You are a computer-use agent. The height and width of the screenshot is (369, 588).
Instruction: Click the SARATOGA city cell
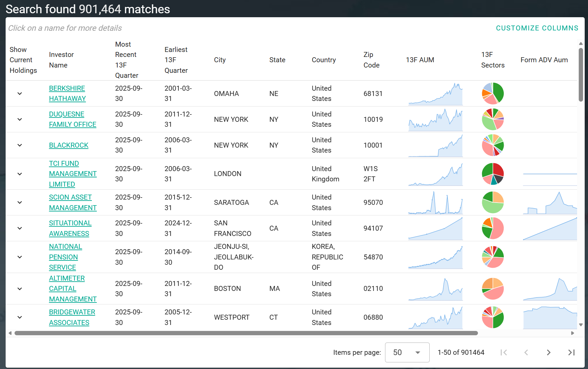(231, 203)
